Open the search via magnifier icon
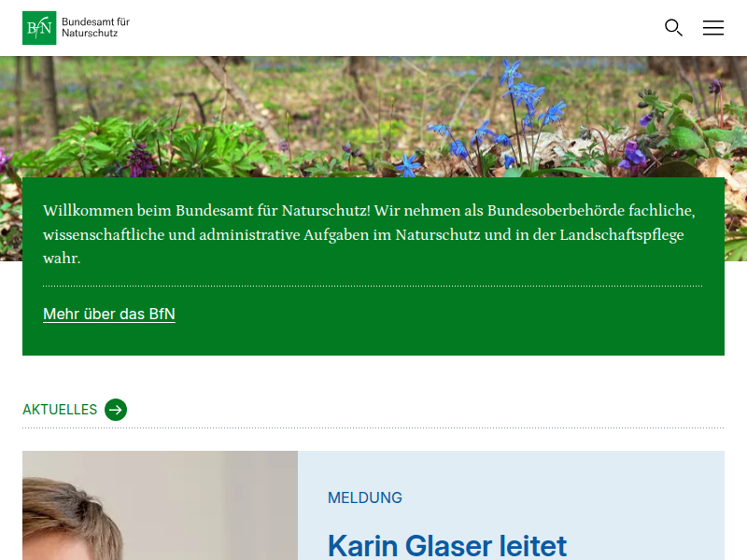747x560 pixels. [673, 28]
